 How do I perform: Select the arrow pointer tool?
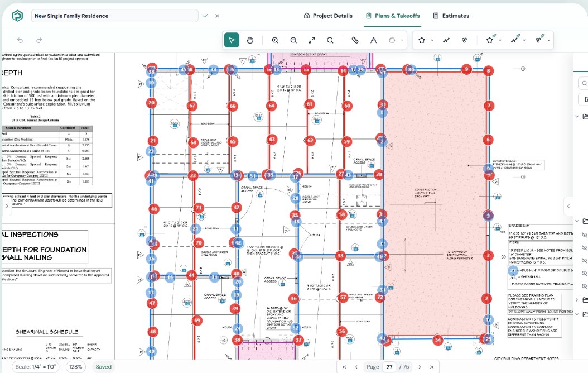point(232,40)
